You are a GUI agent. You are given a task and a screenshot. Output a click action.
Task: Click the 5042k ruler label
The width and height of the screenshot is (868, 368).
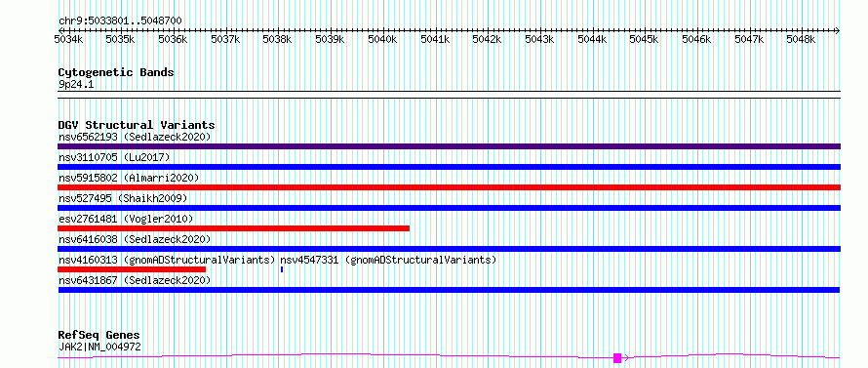487,39
